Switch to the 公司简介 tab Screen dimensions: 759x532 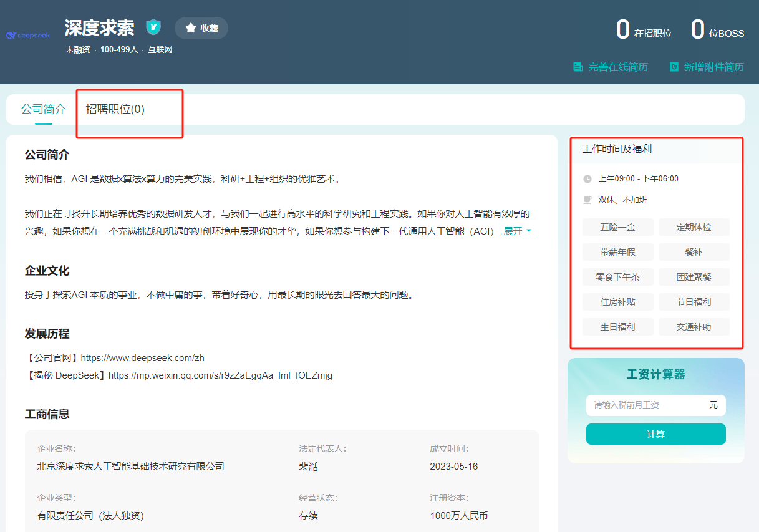pos(44,109)
